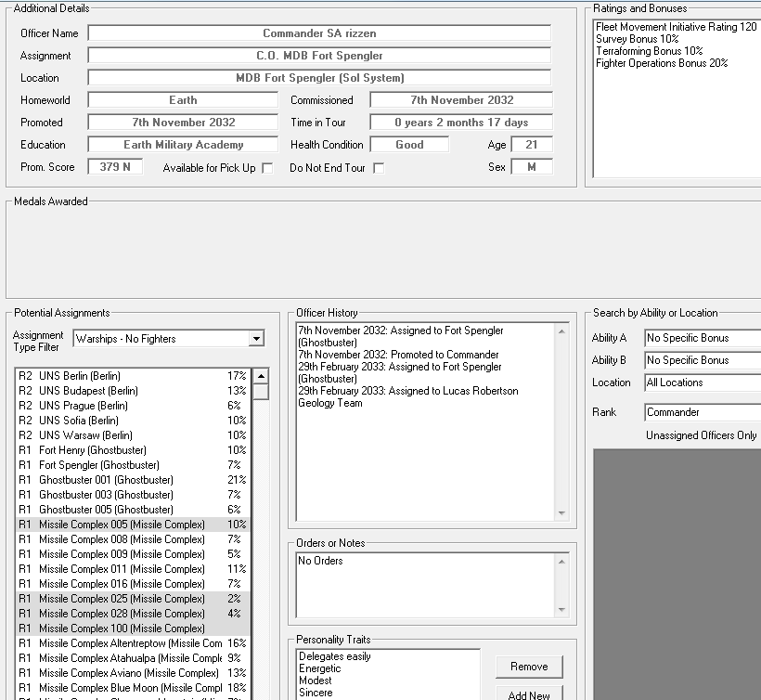Click the Orders or Notes scroll-down arrow

(x=561, y=610)
